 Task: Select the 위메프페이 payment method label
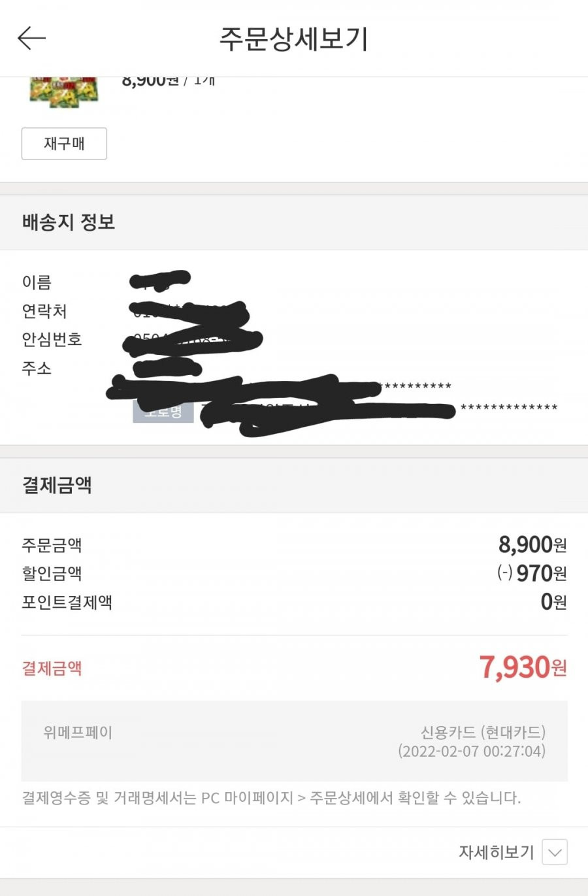(78, 732)
